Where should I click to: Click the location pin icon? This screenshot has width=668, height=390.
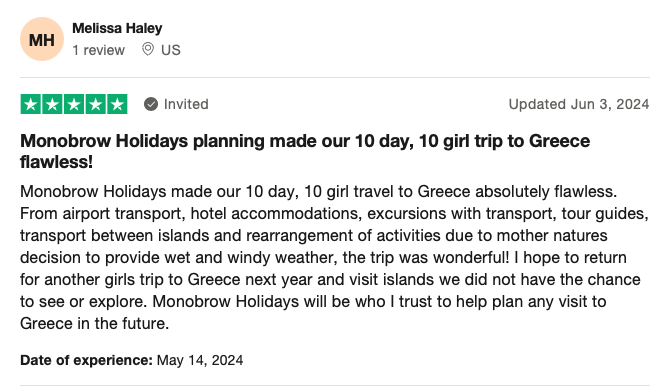(x=148, y=49)
